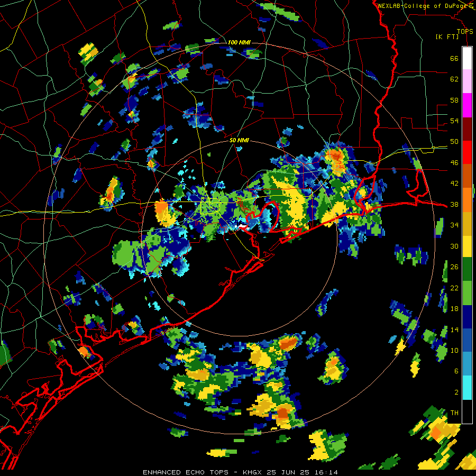Select the dark maroon legend swatch
This screenshot has width=476, height=476.
pyautogui.click(x=467, y=129)
